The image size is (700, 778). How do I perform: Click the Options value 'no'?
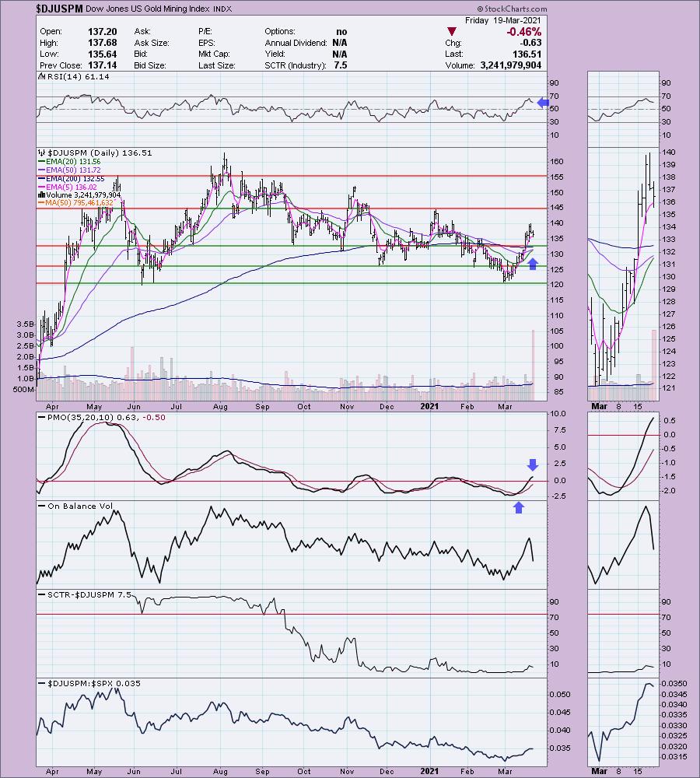point(341,31)
